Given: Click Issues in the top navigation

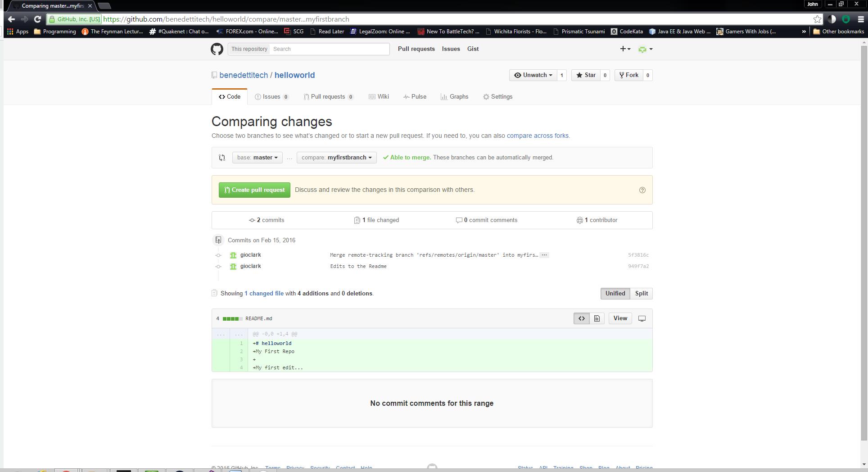Looking at the screenshot, I should (451, 49).
